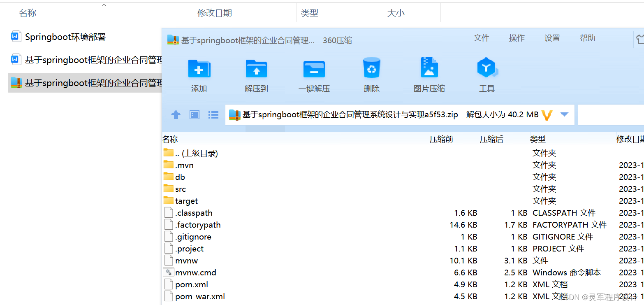
Task: Open the 设置 menu
Action: [552, 38]
